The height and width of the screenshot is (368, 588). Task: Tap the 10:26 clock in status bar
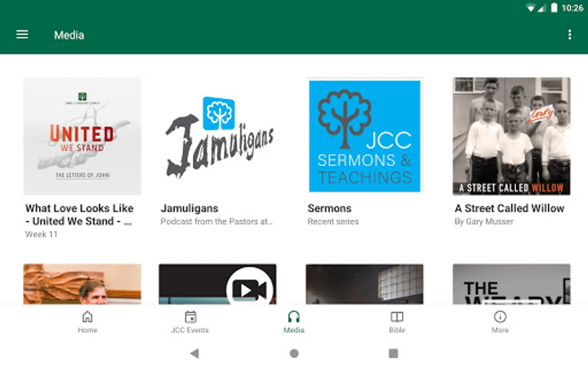[x=572, y=8]
